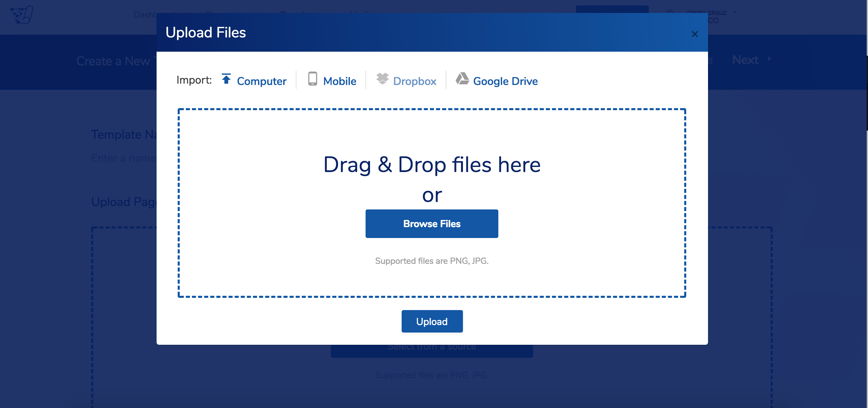Viewport: 868px width, 408px height.
Task: Click the Drag & Drop files here area
Action: 432,165
